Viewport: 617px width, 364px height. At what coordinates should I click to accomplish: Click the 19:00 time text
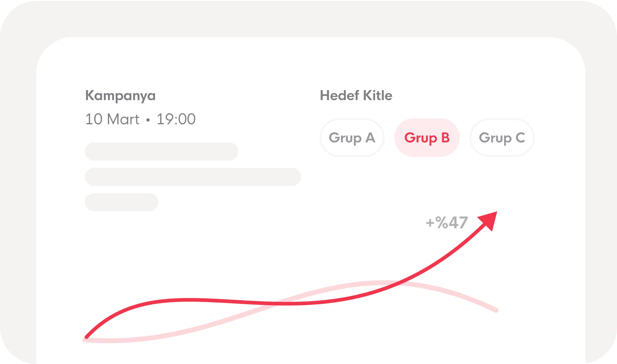176,119
